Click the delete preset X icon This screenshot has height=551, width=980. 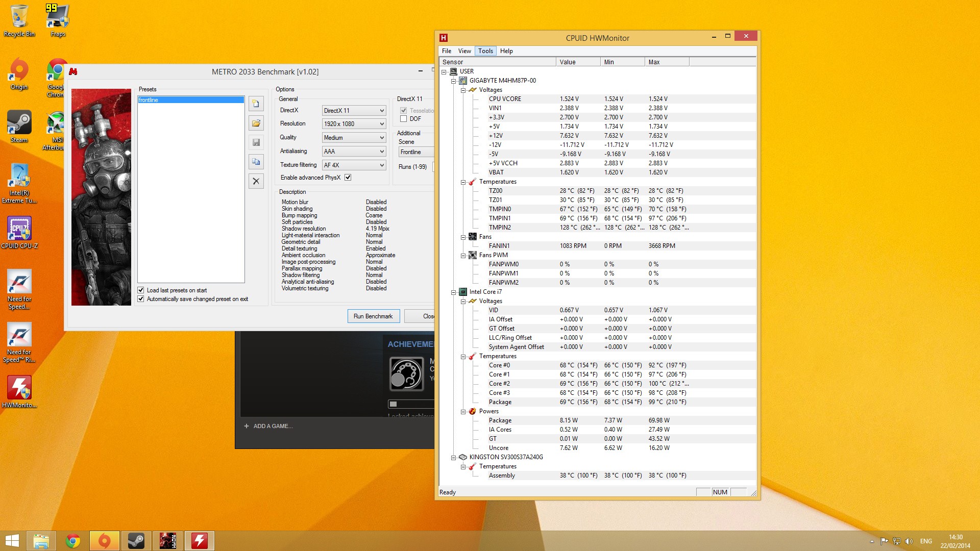tap(256, 181)
